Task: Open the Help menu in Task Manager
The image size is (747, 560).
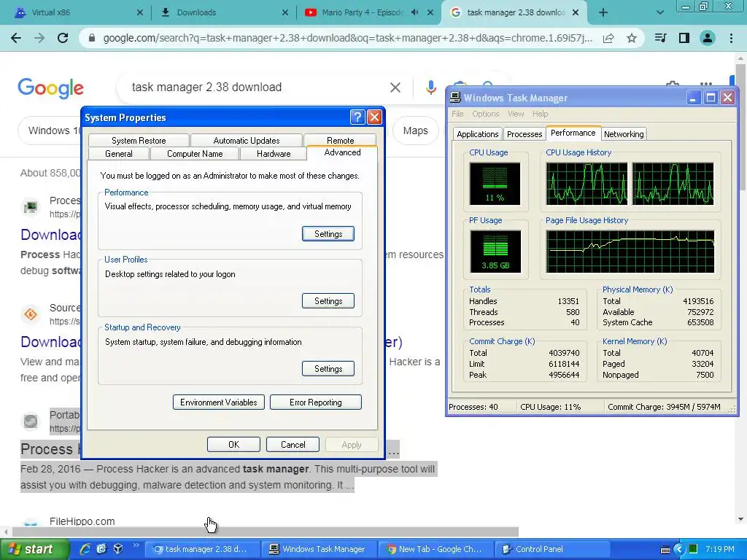Action: (x=541, y=114)
